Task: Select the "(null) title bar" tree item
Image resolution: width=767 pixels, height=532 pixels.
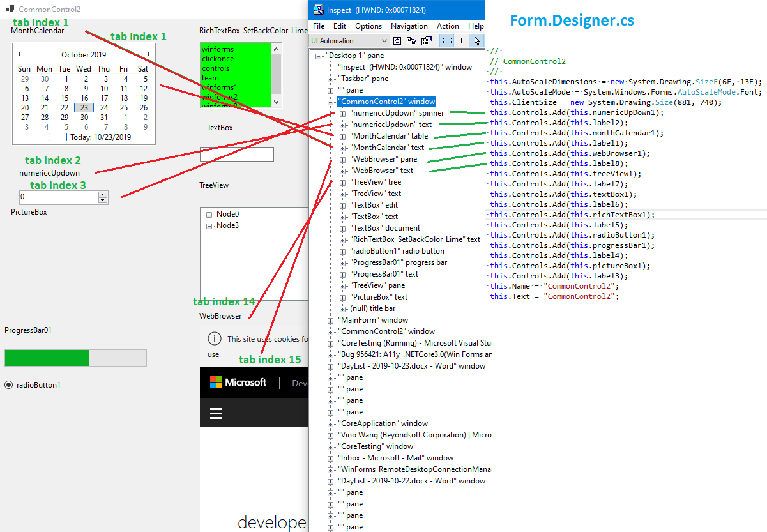Action: coord(372,308)
